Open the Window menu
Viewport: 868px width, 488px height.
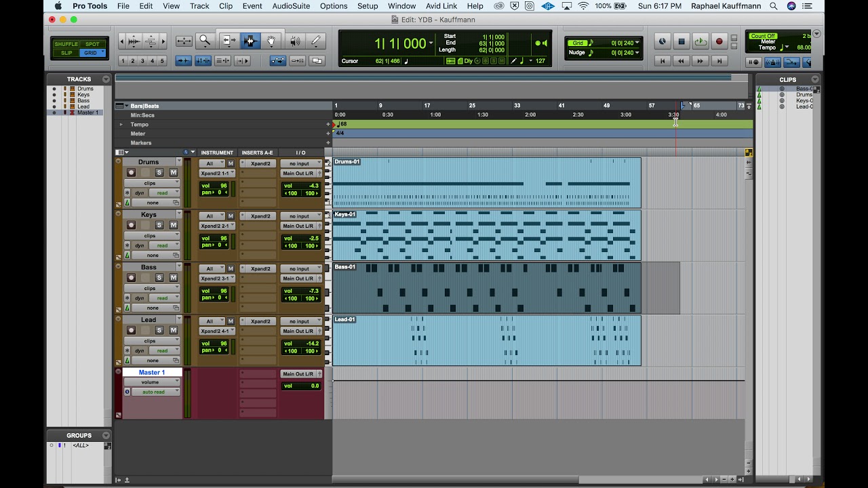coord(401,6)
